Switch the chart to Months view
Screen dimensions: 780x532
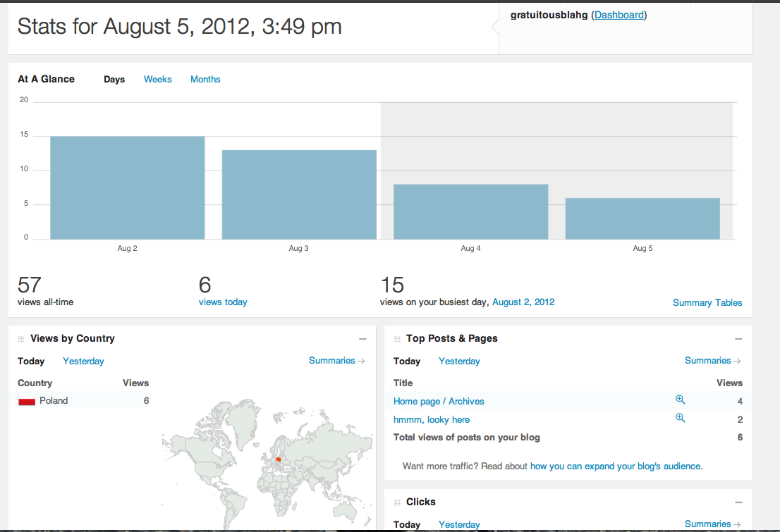[x=205, y=80]
